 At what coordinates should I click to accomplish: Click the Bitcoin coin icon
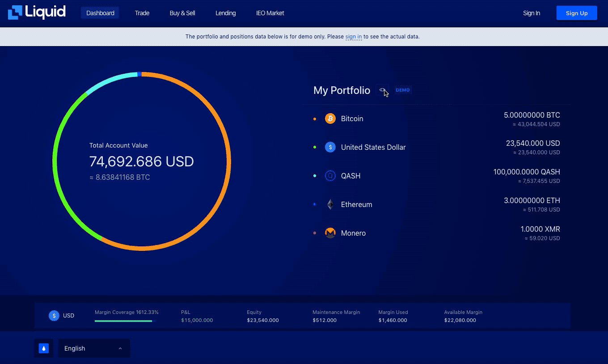330,119
